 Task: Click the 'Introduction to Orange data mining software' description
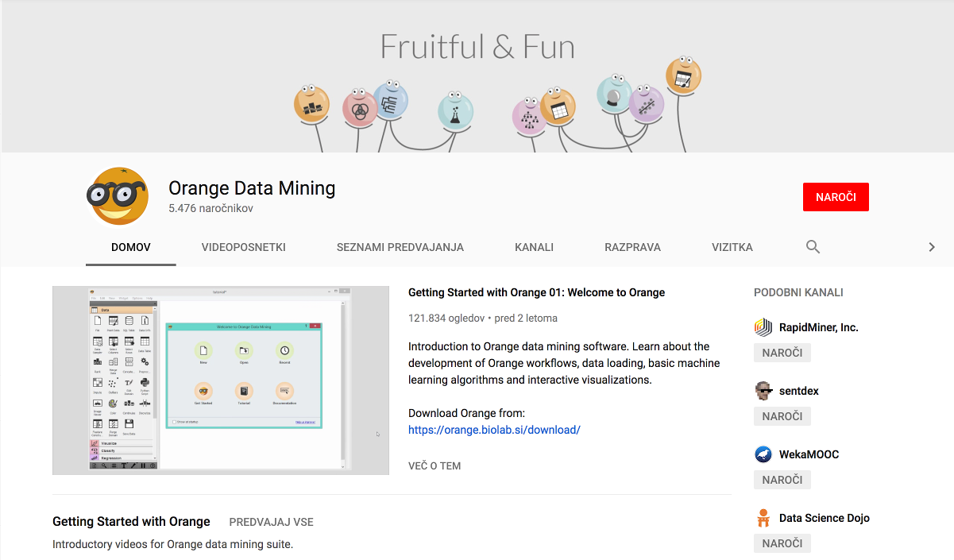click(564, 363)
